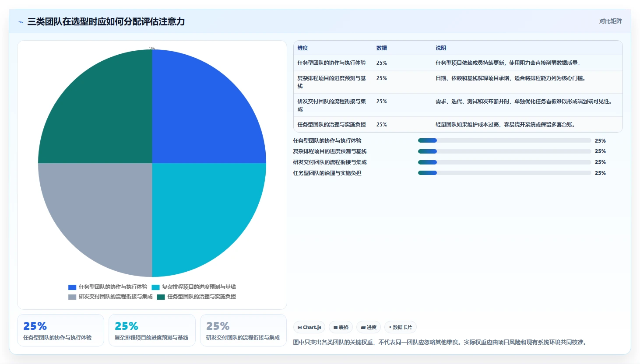Toggle blue legend swatch 任务型团队的协作与执行体验

[x=72, y=287]
